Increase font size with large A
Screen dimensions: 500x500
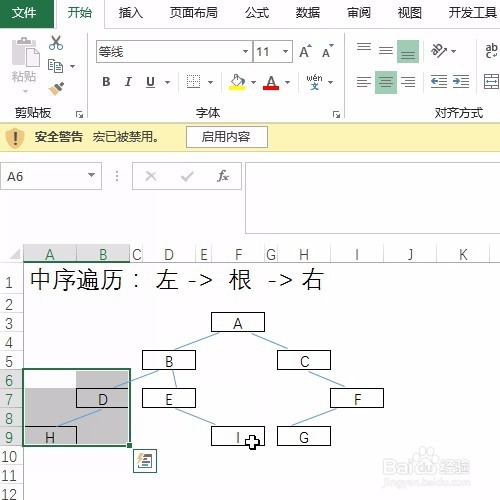[305, 51]
